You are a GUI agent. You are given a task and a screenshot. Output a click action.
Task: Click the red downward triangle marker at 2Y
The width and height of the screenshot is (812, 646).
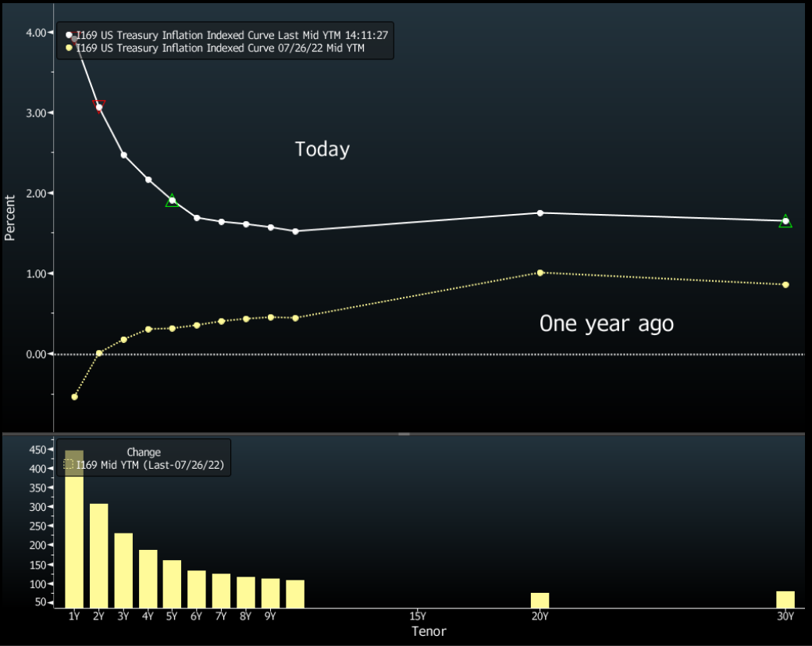tap(98, 105)
